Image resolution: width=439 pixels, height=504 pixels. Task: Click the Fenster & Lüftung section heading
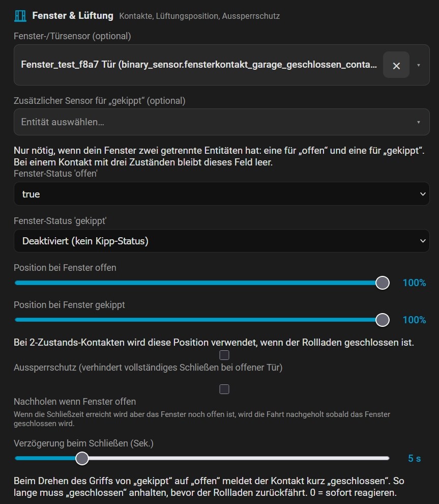tap(73, 16)
